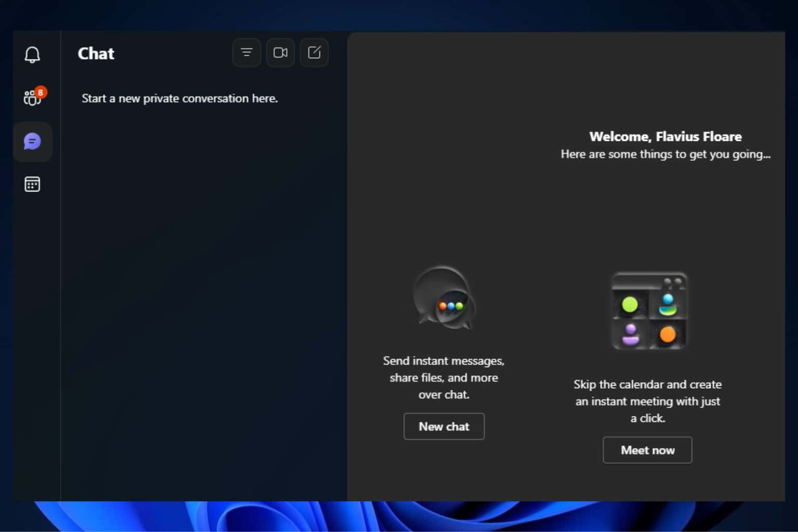Viewport: 798px width, 532px height.
Task: Click the Meet now button
Action: [647, 450]
